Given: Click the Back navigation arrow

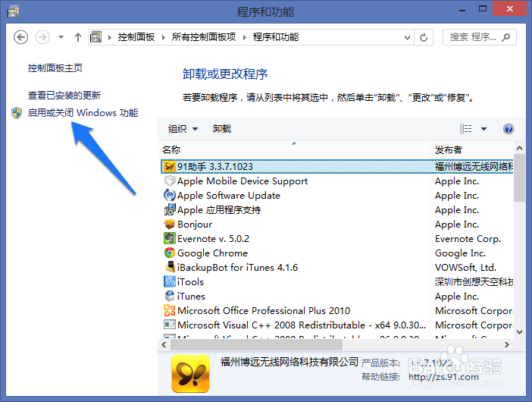Looking at the screenshot, I should (x=20, y=37).
